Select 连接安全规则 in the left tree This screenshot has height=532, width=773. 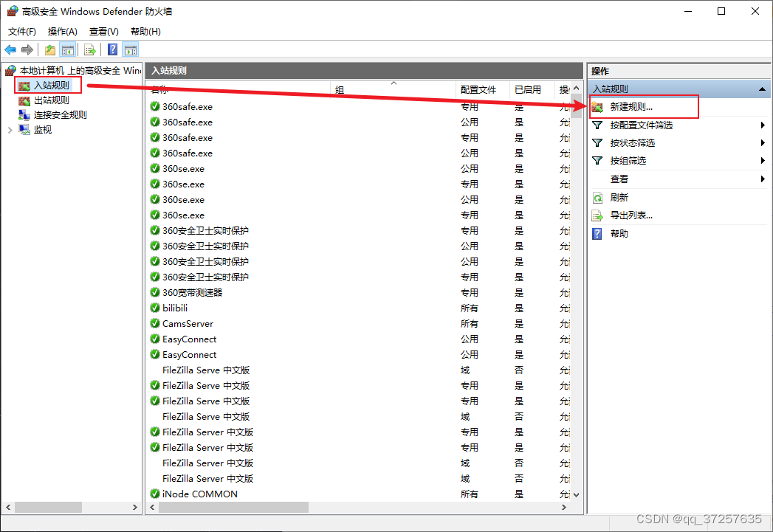click(x=60, y=115)
